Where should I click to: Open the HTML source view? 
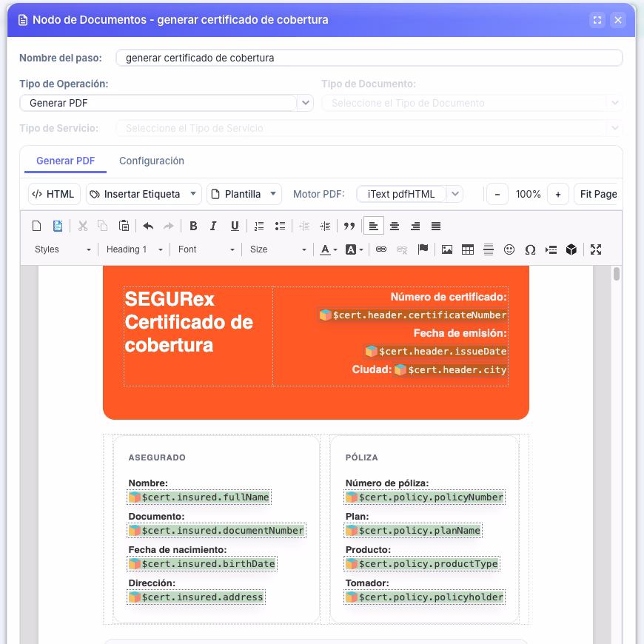coord(54,194)
